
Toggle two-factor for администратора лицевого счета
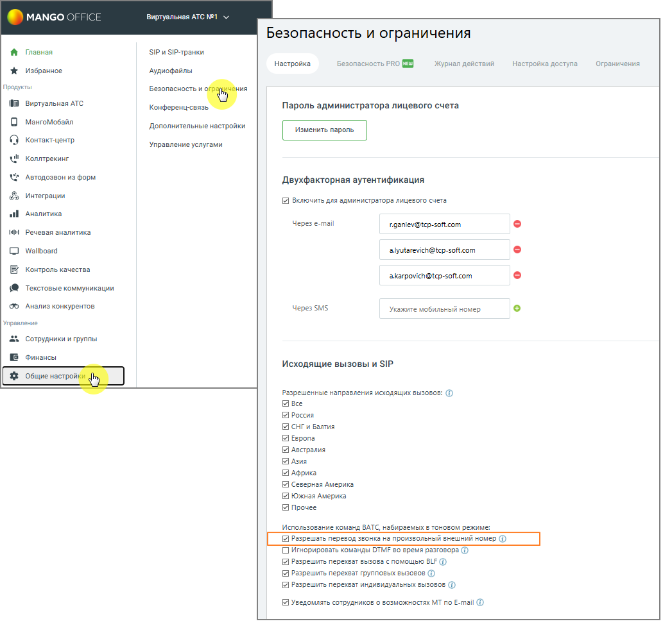pos(286,201)
